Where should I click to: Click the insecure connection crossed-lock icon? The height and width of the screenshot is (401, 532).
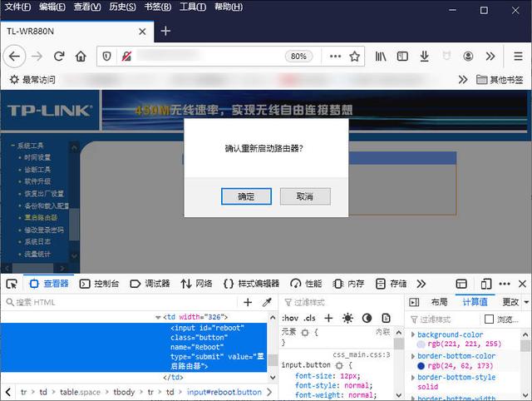pos(126,57)
